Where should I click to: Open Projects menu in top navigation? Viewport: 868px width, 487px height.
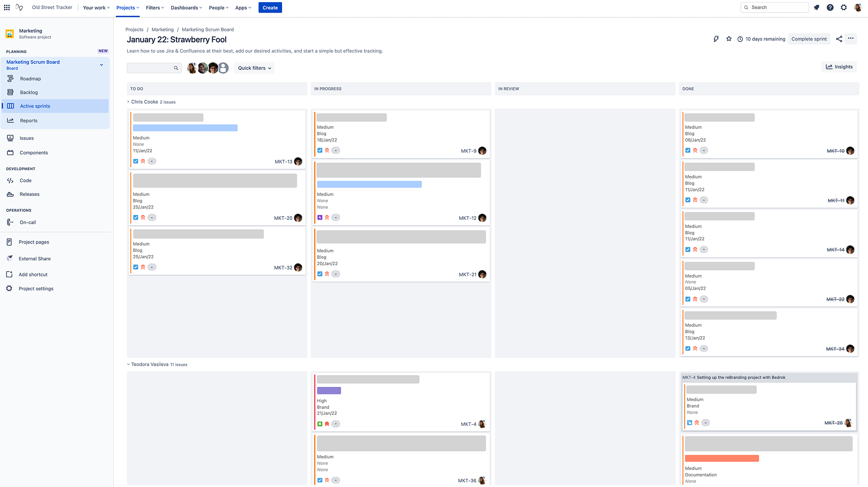pyautogui.click(x=128, y=8)
